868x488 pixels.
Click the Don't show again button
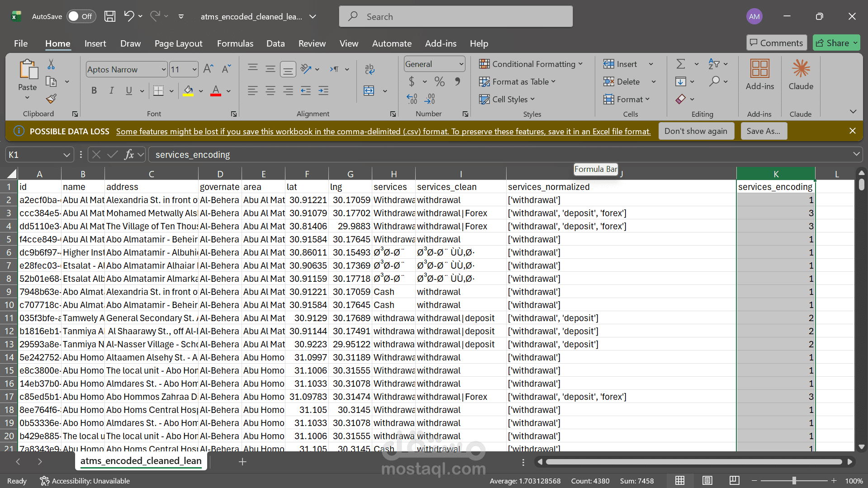click(696, 131)
